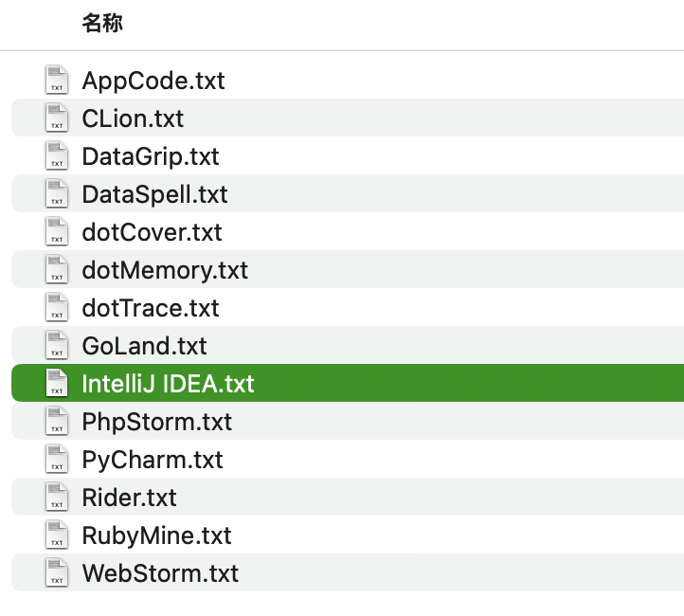Click the WebStorm.txt file icon
Image resolution: width=684 pixels, height=616 pixels.
click(x=57, y=573)
